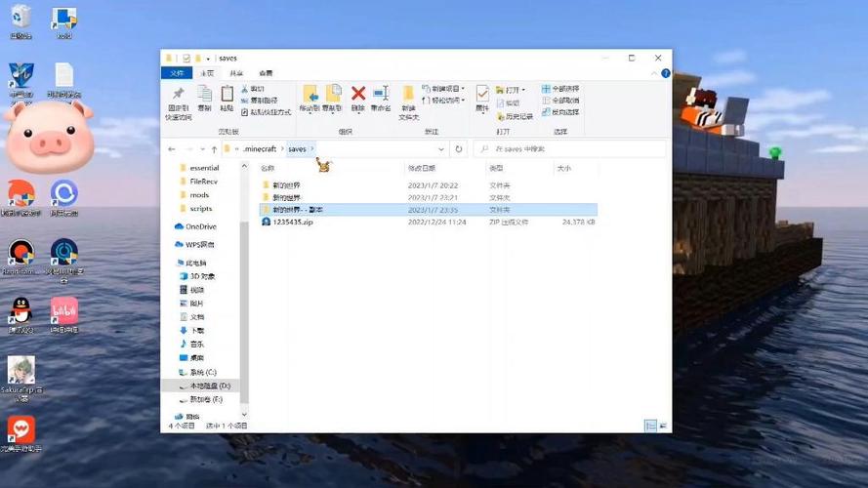The width and height of the screenshot is (868, 488).
Task: Click Select none in the ribbon
Action: pyautogui.click(x=560, y=101)
